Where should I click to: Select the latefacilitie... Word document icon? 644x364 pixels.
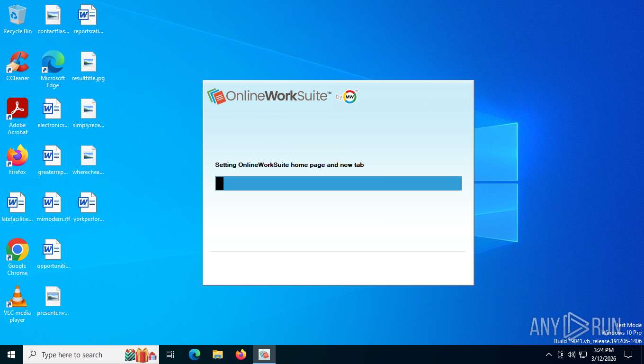[x=18, y=208]
